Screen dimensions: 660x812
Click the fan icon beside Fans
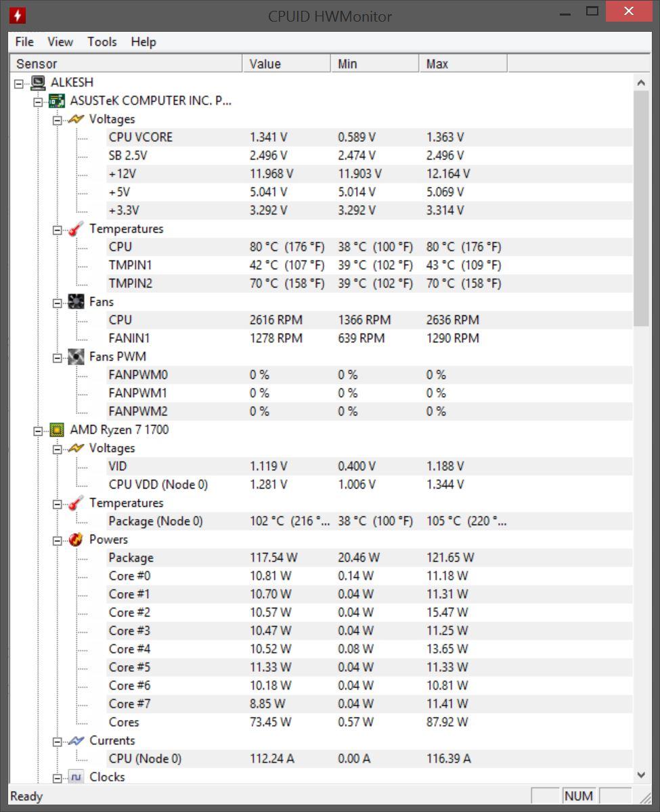(76, 302)
